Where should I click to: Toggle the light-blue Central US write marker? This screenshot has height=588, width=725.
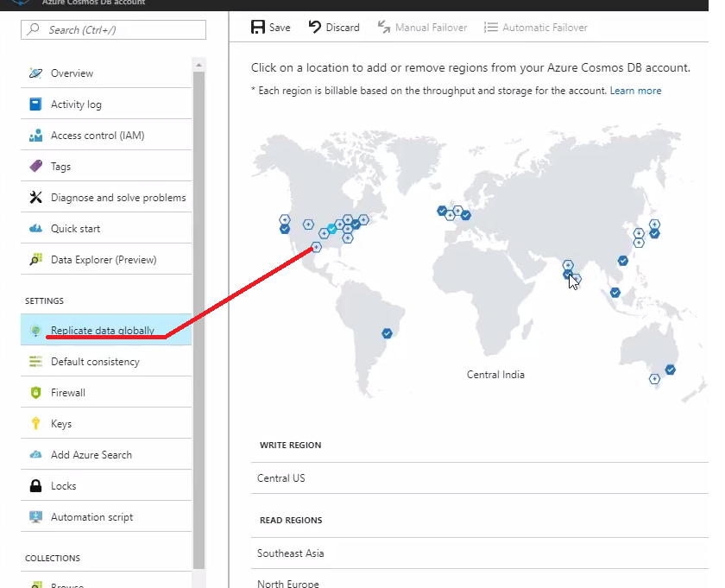[x=332, y=228]
